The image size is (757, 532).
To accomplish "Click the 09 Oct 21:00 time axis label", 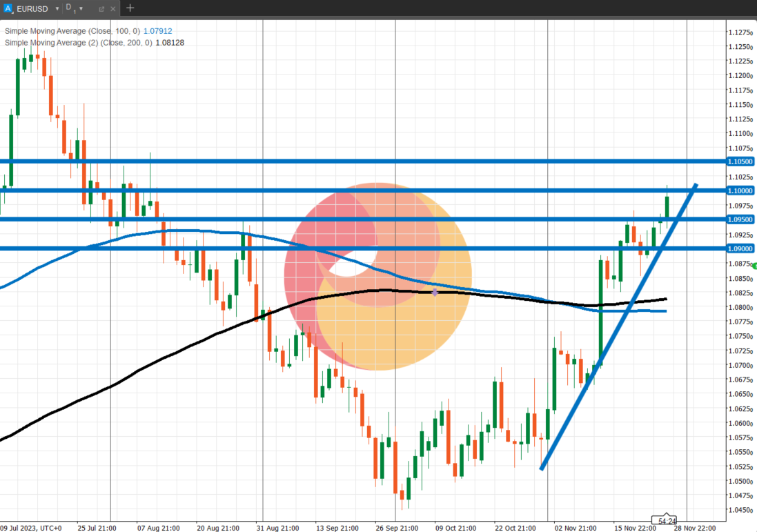I will point(455,528).
